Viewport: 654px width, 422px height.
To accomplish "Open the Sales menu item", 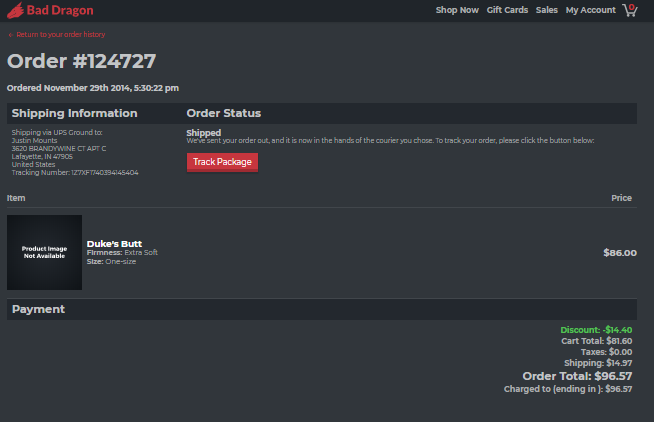I will [x=546, y=10].
